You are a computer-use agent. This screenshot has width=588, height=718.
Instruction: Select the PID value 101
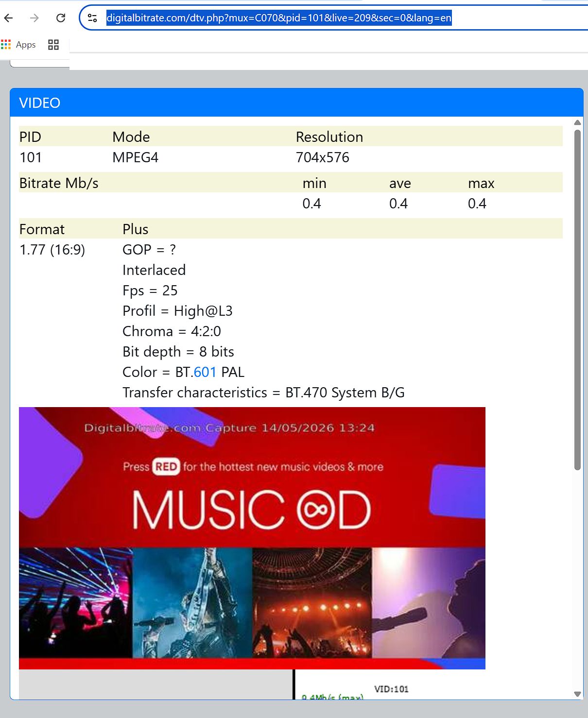click(x=31, y=157)
